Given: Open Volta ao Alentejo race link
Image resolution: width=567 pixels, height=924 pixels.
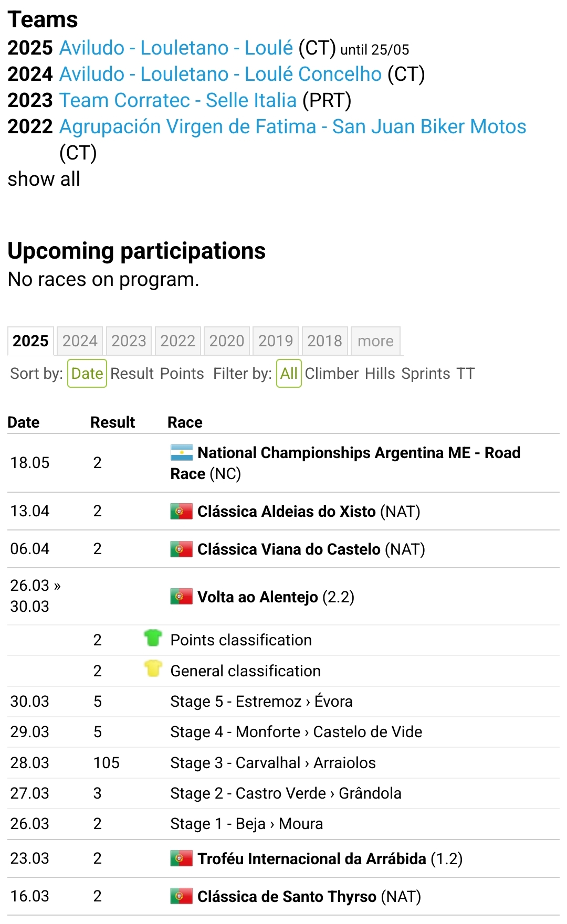Looking at the screenshot, I should click(x=257, y=597).
